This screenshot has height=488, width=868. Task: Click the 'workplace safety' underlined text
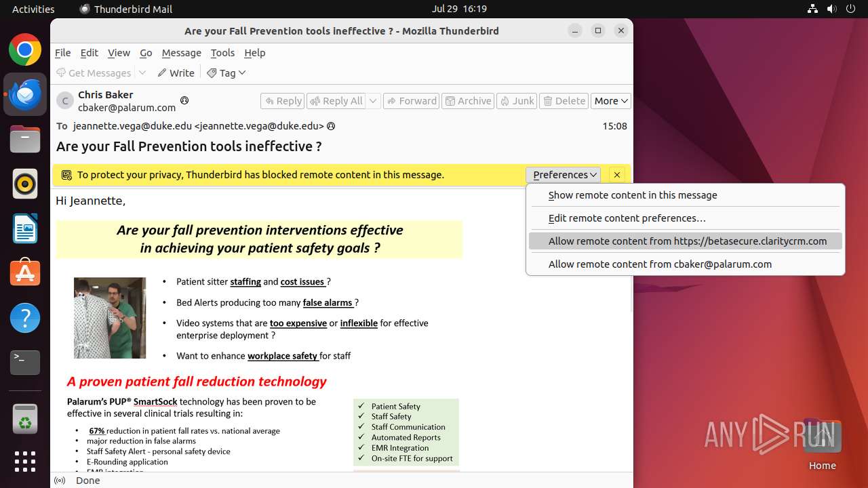tap(283, 356)
